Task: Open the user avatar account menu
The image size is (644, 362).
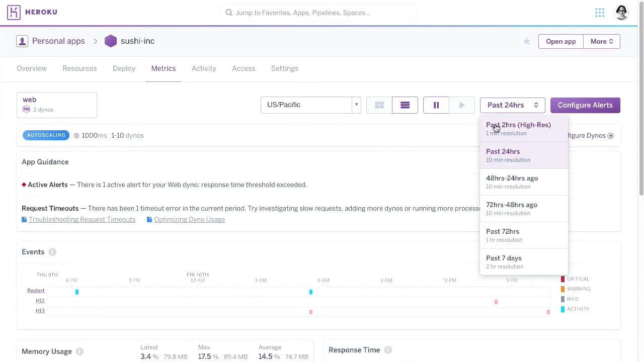Action: coord(622,13)
